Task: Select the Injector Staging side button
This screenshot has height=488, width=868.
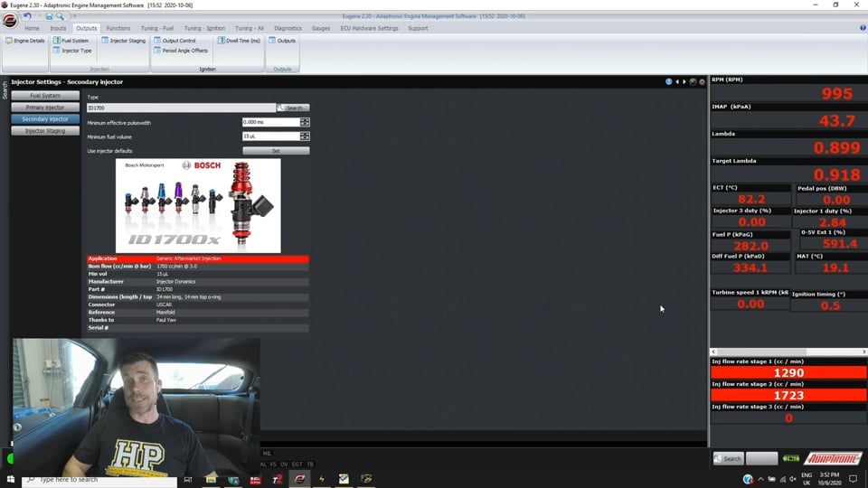Action: (45, 131)
